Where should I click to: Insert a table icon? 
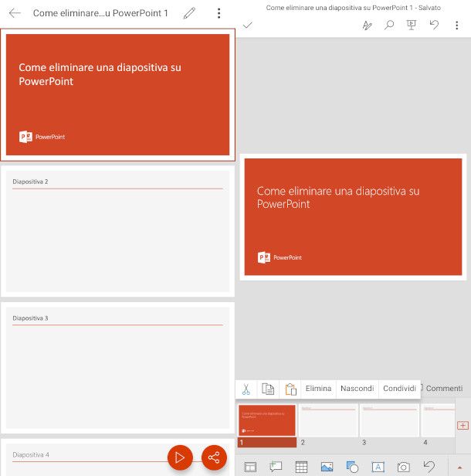click(x=301, y=467)
